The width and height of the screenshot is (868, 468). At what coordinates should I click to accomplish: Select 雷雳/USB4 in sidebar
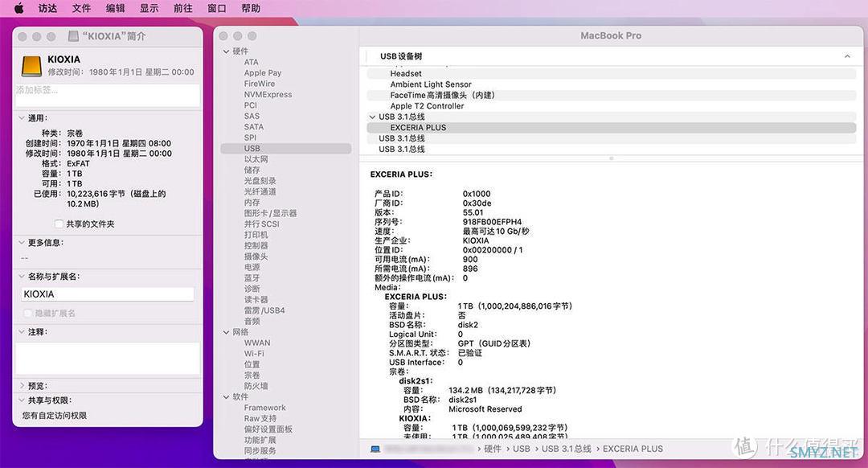[x=264, y=310]
